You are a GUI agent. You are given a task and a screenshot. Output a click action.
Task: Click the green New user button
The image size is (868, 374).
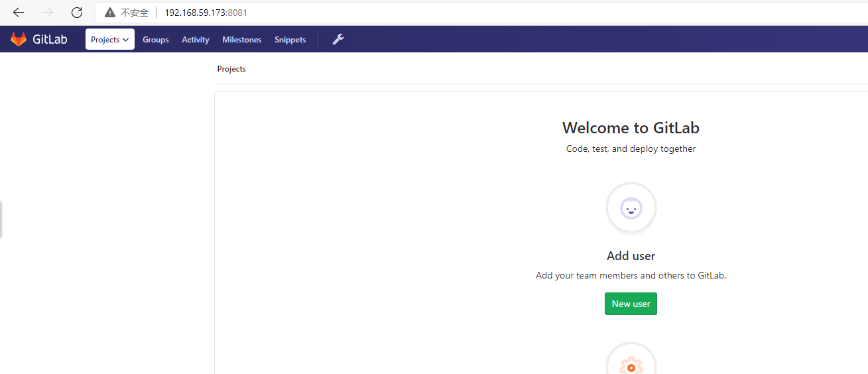[631, 304]
